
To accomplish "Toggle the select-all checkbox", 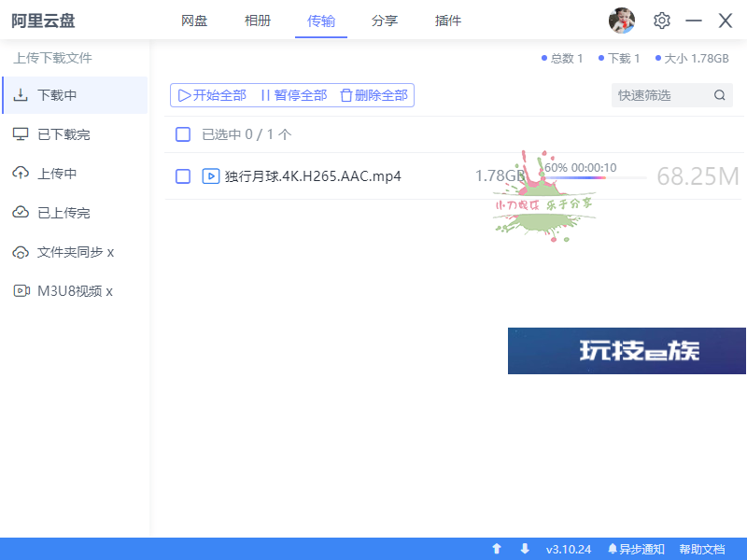I will point(183,134).
